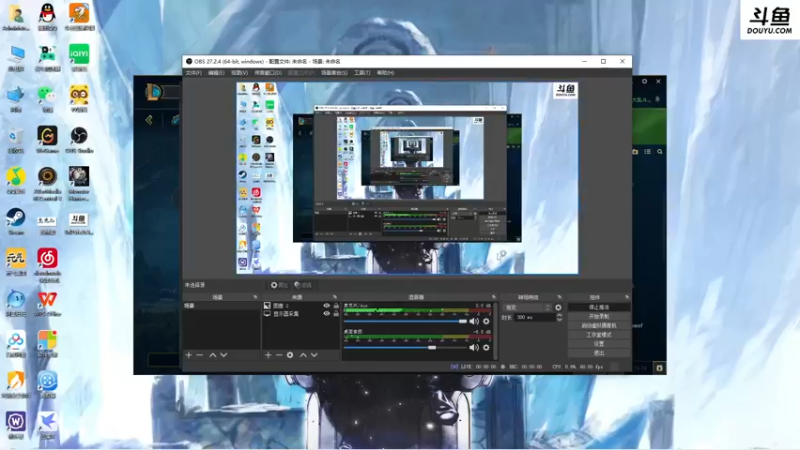This screenshot has height=450, width=800.
Task: Remove the selected scene with the minus icon
Action: point(199,355)
